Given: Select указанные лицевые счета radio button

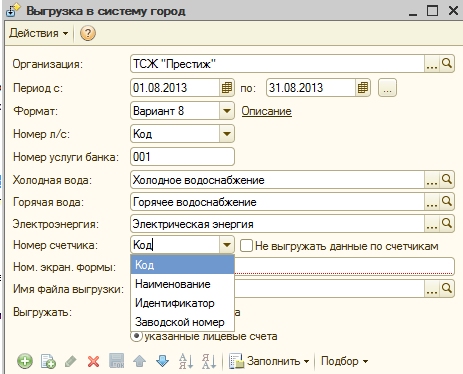Looking at the screenshot, I should pos(136,336).
